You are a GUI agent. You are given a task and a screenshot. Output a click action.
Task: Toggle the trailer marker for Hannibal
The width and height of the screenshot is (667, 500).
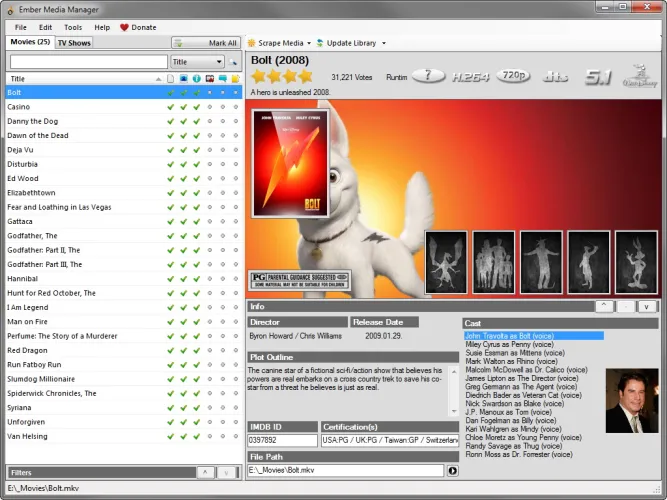(x=210, y=279)
